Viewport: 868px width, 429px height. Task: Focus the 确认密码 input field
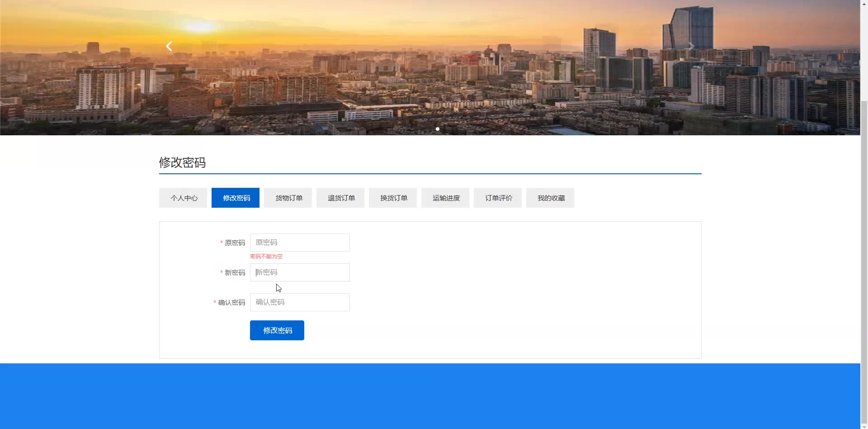click(300, 302)
